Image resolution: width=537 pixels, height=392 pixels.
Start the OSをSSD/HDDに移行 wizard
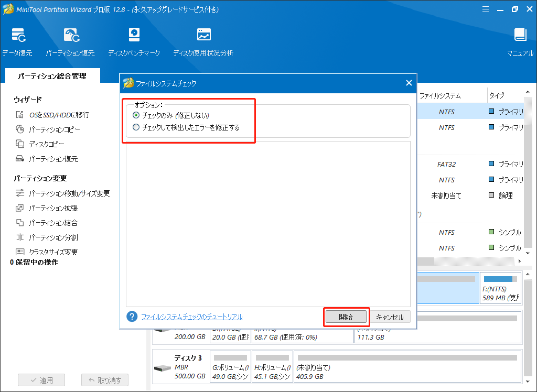click(x=59, y=115)
